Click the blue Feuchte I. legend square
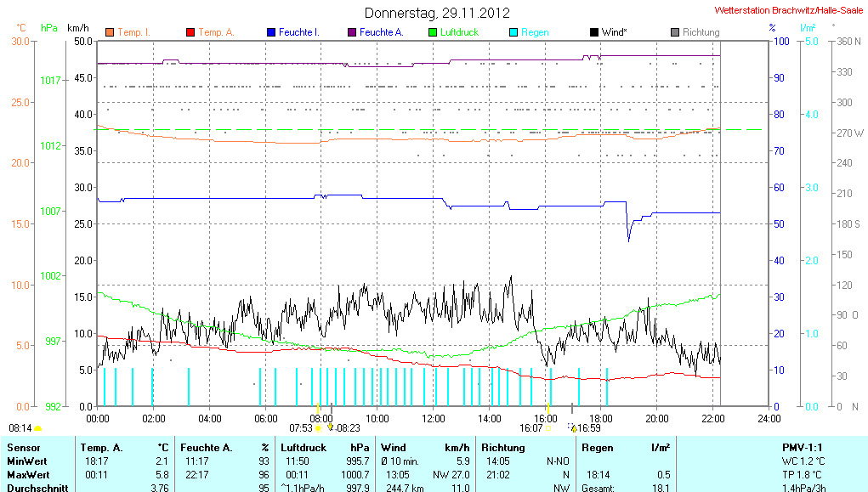 pyautogui.click(x=271, y=32)
